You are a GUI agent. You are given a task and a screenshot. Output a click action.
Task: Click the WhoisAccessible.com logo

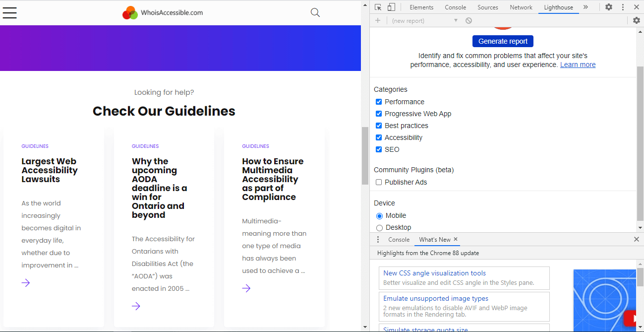point(163,13)
